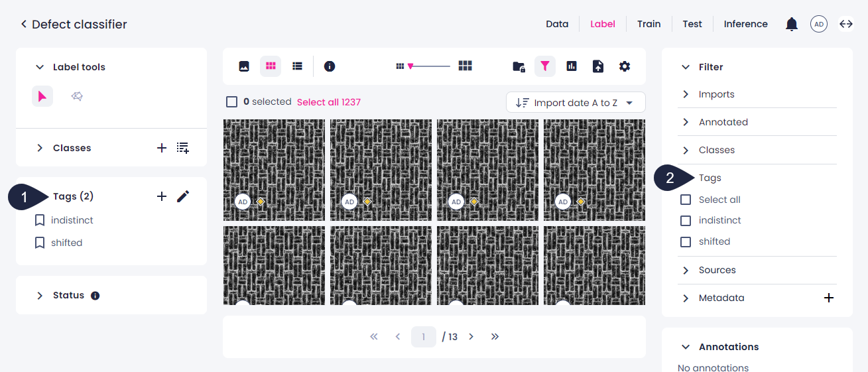Expand the Classes section in left panel

point(40,148)
